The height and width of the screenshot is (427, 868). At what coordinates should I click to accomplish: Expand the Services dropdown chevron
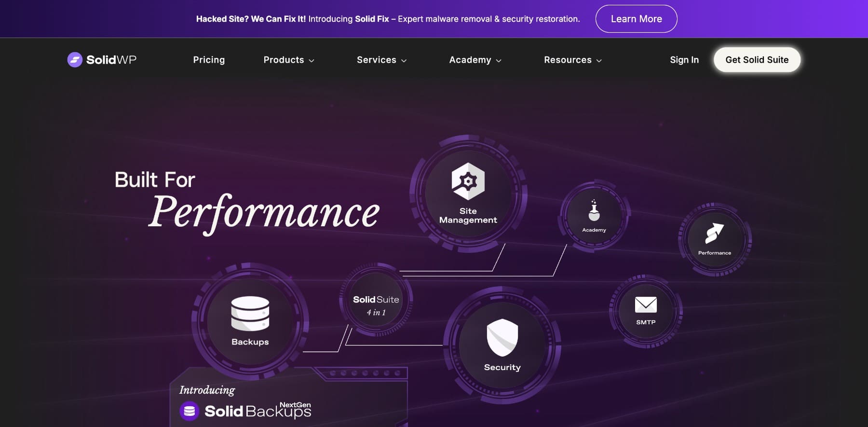[x=404, y=61]
